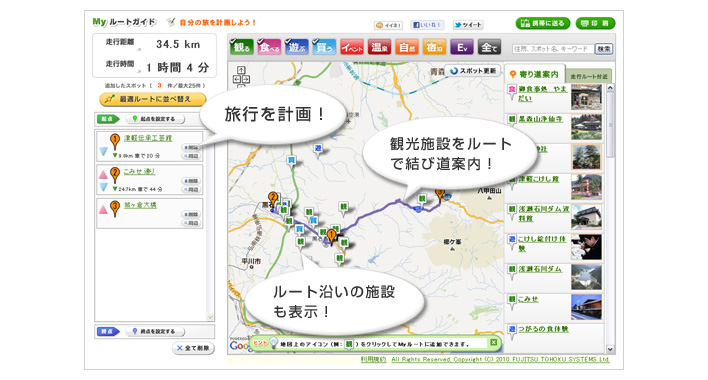
Task: Open the 浅瀬石川ダム資料館 link
Action: (x=544, y=213)
